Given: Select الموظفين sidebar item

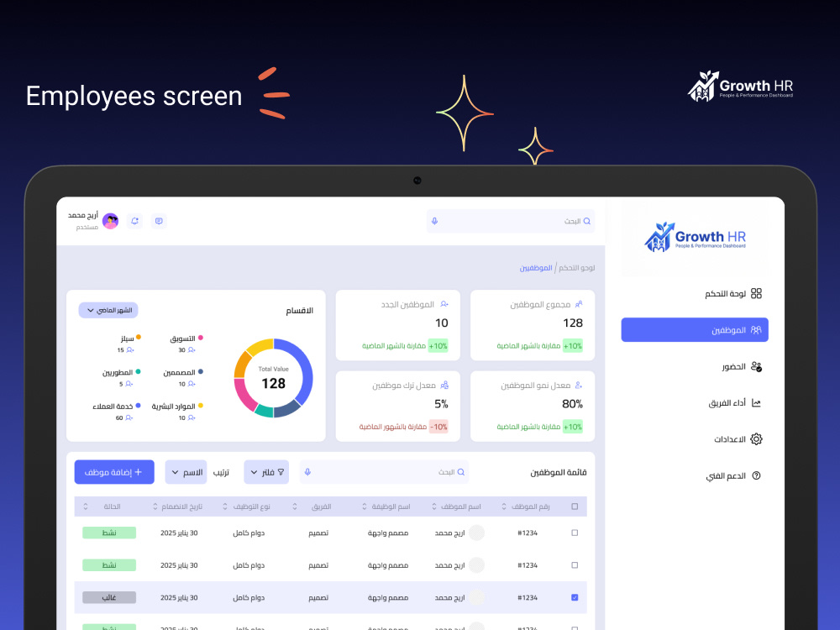Looking at the screenshot, I should [x=695, y=329].
